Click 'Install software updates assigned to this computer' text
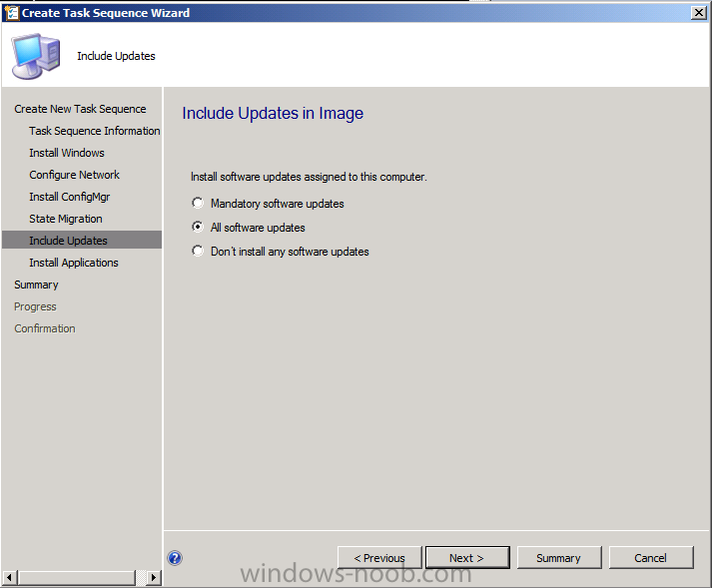712x588 pixels. (309, 177)
